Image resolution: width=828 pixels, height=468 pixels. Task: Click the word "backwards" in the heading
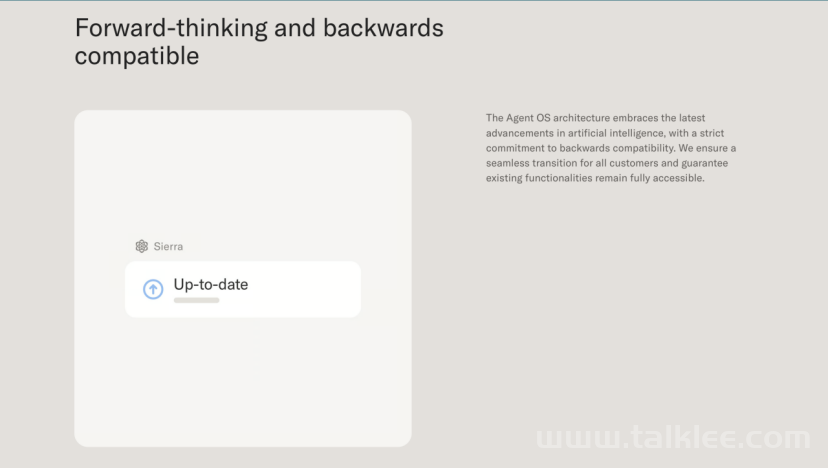click(383, 28)
